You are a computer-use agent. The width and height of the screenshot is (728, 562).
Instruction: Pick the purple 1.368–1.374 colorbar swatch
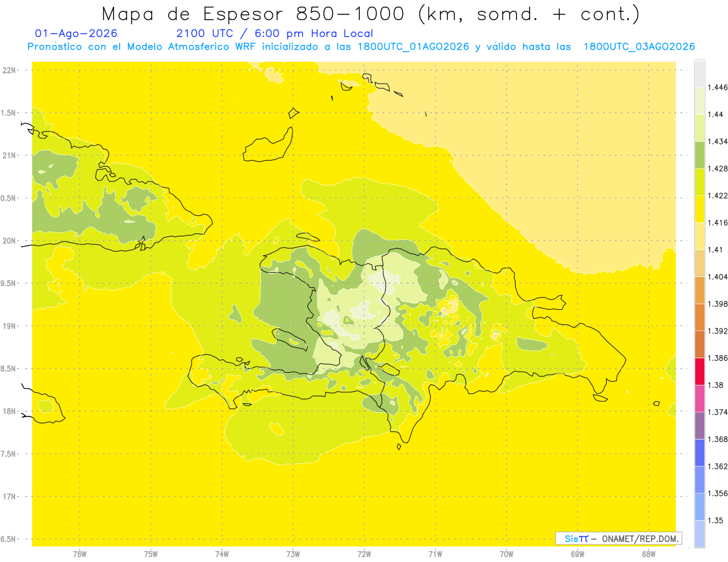pyautogui.click(x=699, y=426)
